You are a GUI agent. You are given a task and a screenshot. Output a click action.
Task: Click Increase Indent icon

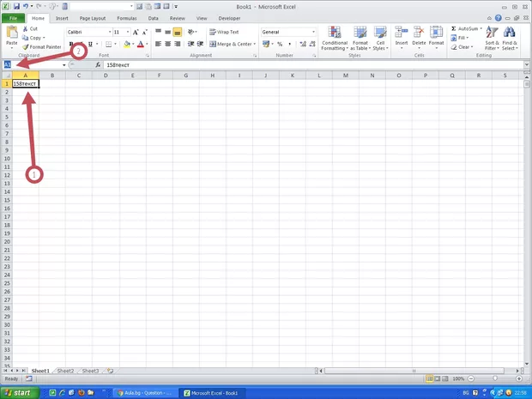click(x=201, y=44)
